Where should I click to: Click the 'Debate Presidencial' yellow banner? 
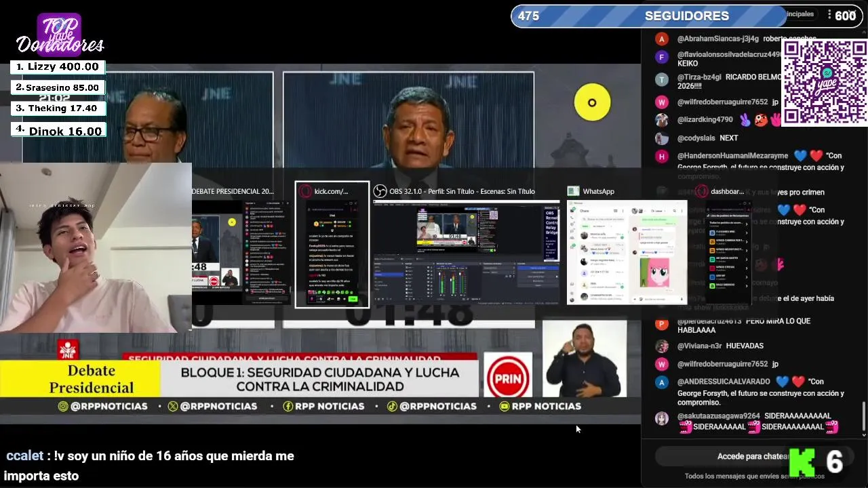click(80, 379)
